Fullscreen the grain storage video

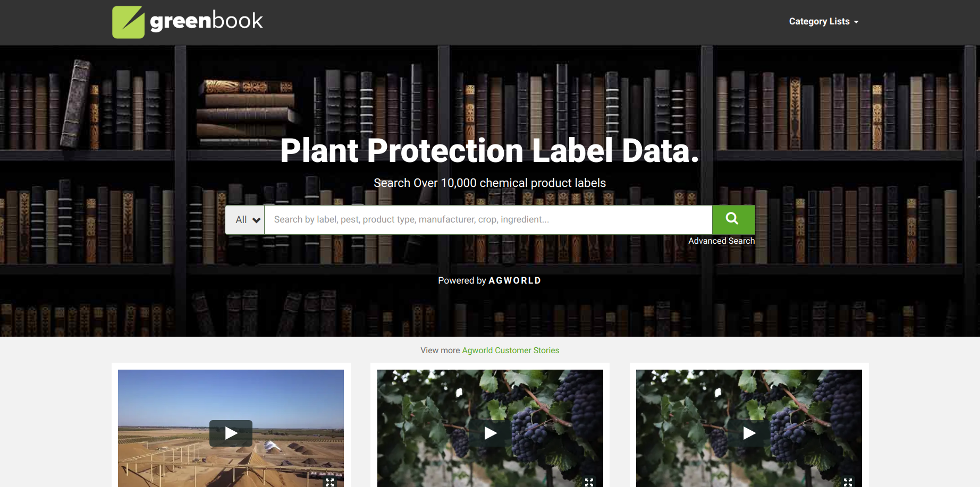point(330,482)
